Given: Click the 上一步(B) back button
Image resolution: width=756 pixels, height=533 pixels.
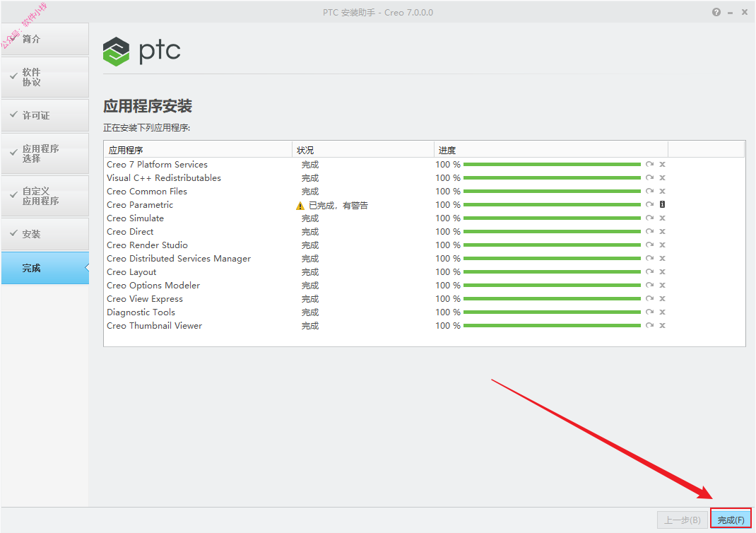Looking at the screenshot, I should click(682, 520).
